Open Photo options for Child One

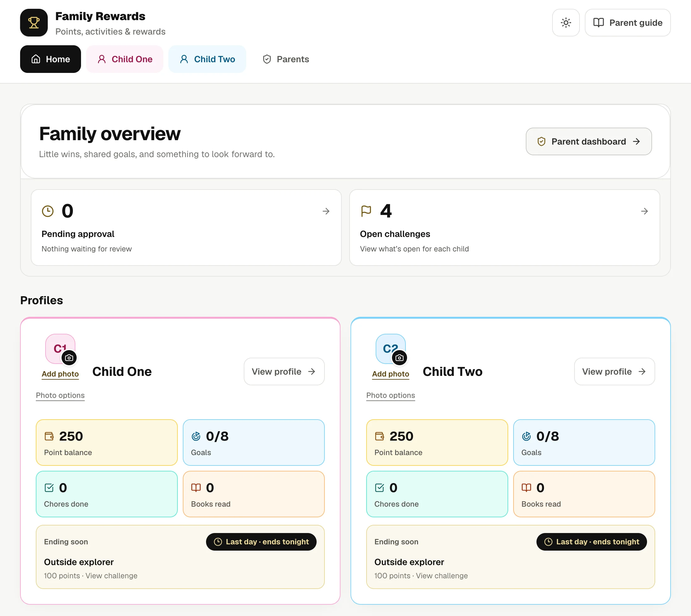60,395
